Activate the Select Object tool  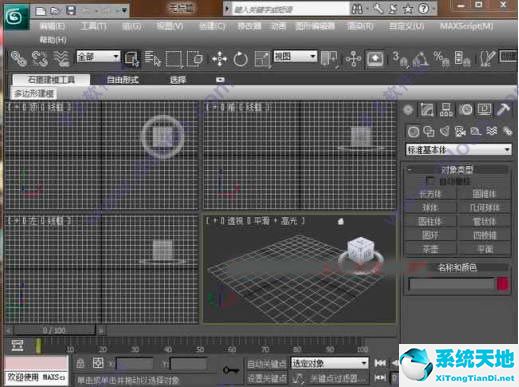coord(131,59)
